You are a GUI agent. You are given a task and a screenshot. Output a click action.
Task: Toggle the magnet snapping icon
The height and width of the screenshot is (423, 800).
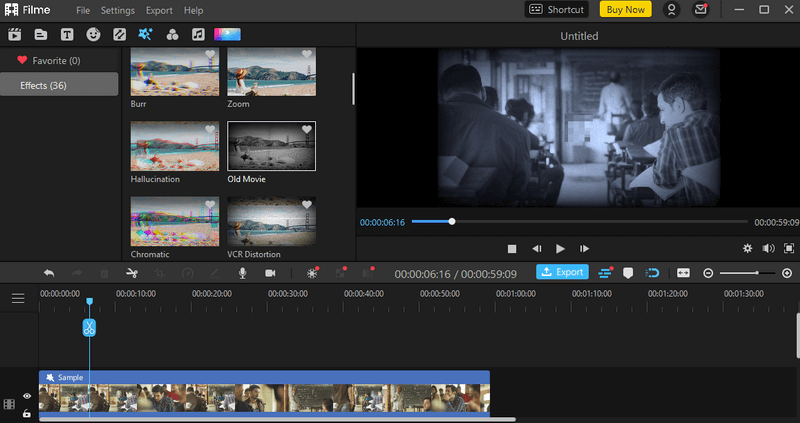(x=653, y=273)
